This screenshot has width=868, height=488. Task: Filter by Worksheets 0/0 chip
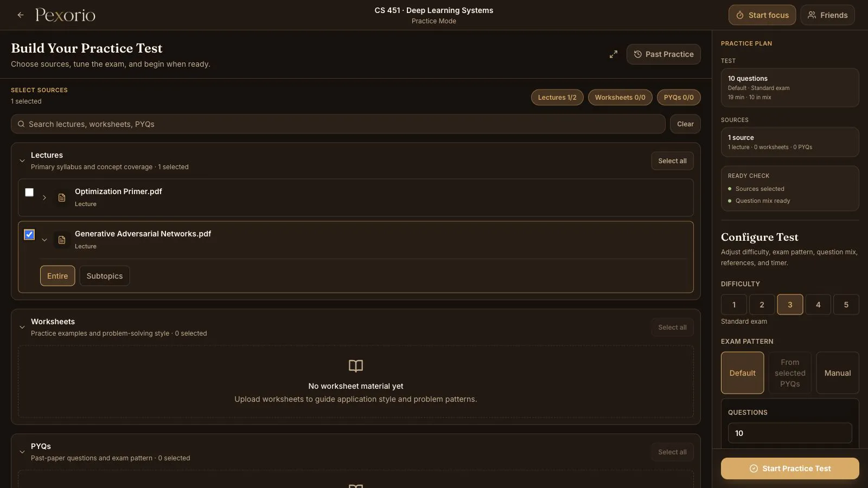click(620, 98)
